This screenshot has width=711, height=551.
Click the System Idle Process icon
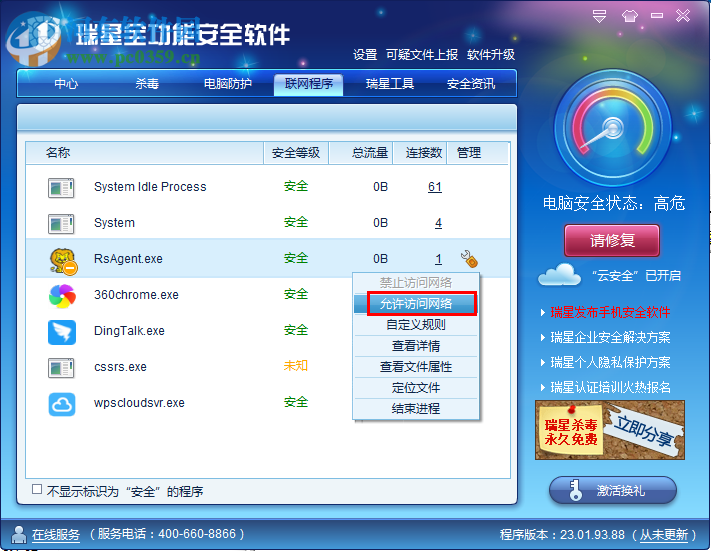(61, 187)
